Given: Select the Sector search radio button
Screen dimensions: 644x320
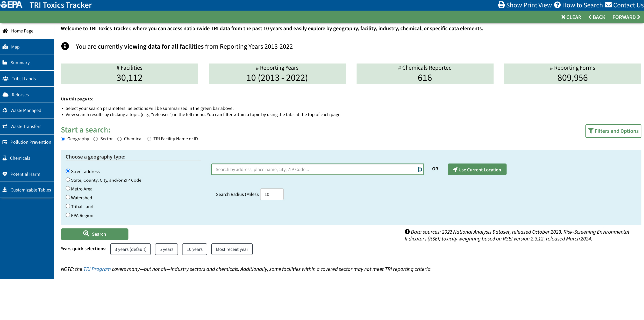Looking at the screenshot, I should pos(96,139).
